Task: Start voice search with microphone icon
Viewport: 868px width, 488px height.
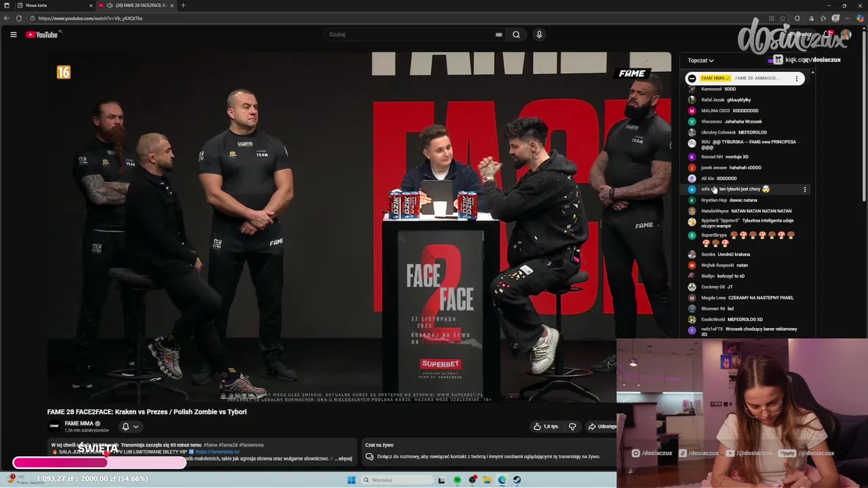Action: coord(539,35)
